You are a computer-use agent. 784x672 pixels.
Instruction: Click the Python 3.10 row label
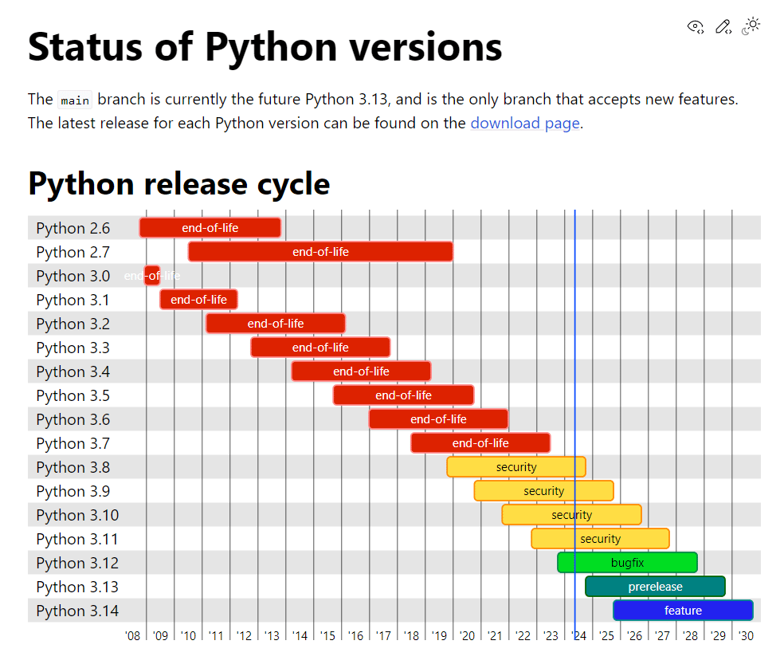[x=77, y=515]
